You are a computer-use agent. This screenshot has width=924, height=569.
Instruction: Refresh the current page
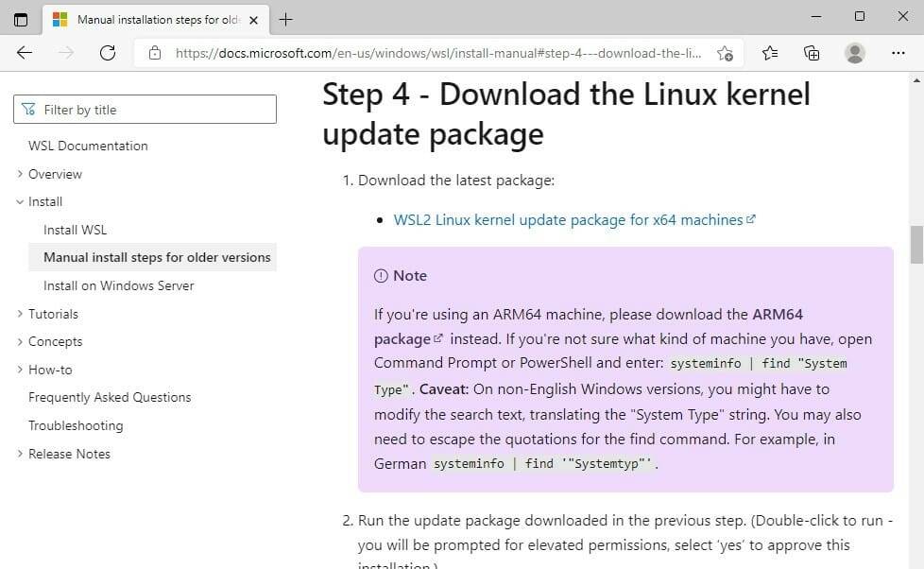click(x=108, y=53)
